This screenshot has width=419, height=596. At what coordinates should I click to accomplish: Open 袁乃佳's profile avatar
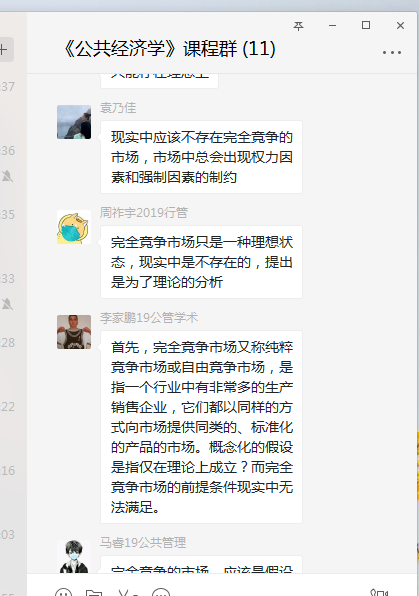[x=74, y=122]
